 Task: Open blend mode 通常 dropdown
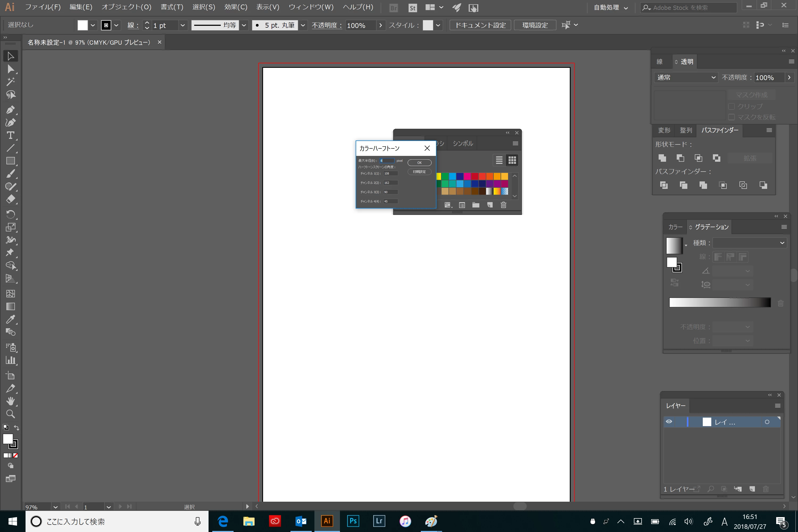point(686,77)
